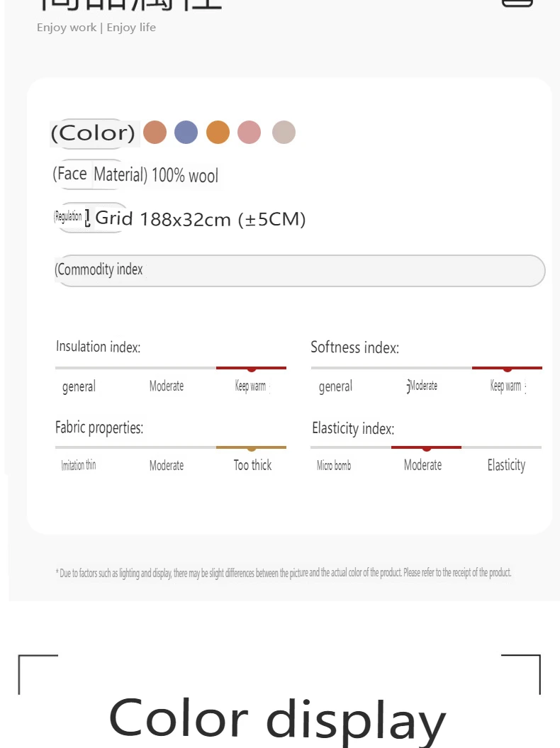Click the small (Regulation) pill label

[69, 217]
